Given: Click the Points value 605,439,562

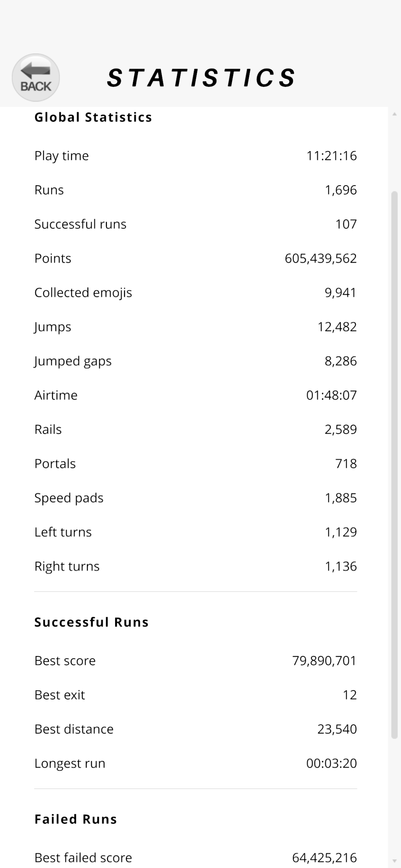Looking at the screenshot, I should tap(320, 258).
